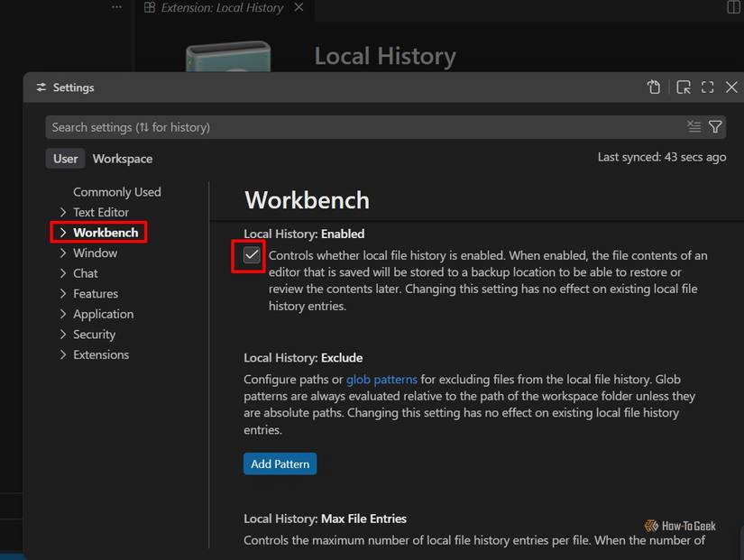Expand the Window settings chevron

(x=62, y=253)
